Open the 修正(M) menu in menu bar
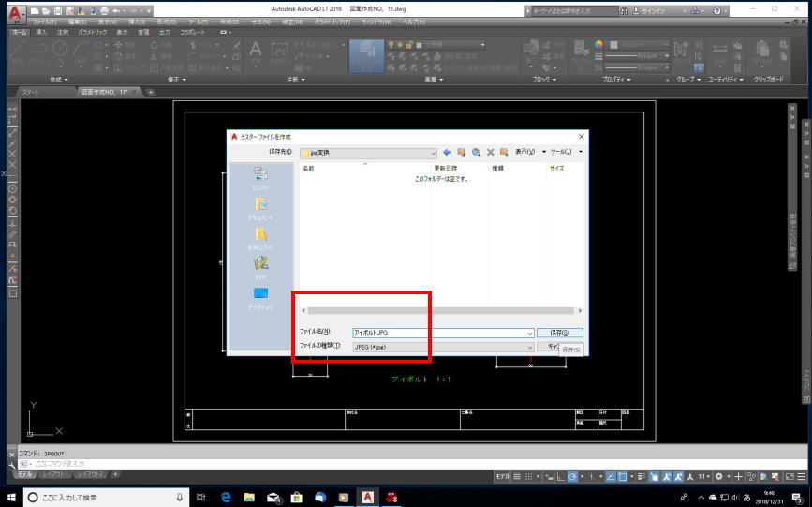This screenshot has height=507, width=812. click(292, 22)
